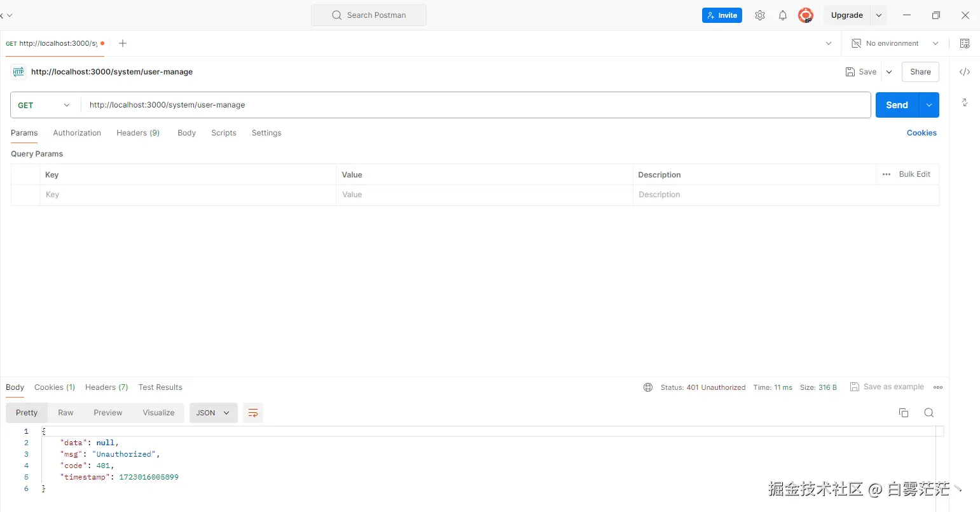Select the response Body tab
The height and width of the screenshot is (512, 980).
coord(15,387)
